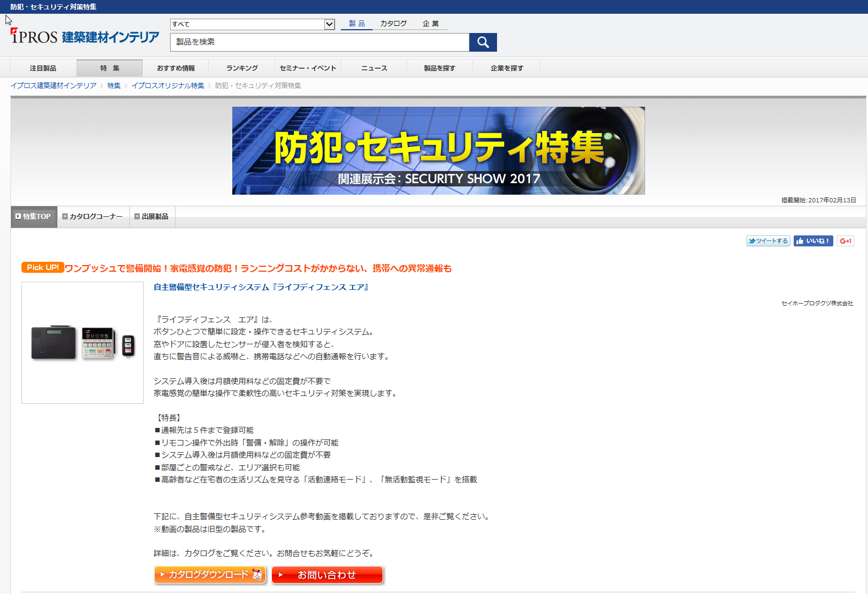The height and width of the screenshot is (594, 868).
Task: Open the すべて category dropdown
Action: 253,24
